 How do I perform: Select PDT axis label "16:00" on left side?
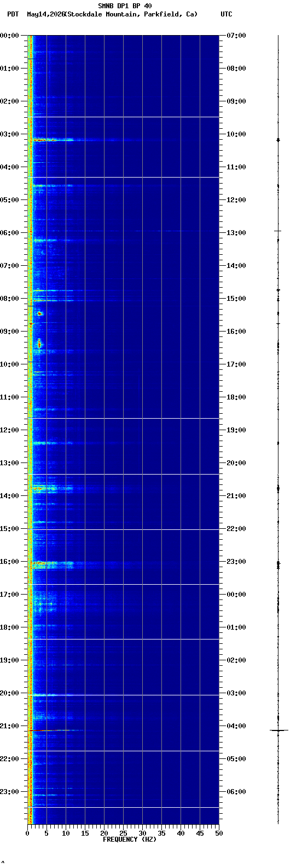[9, 562]
